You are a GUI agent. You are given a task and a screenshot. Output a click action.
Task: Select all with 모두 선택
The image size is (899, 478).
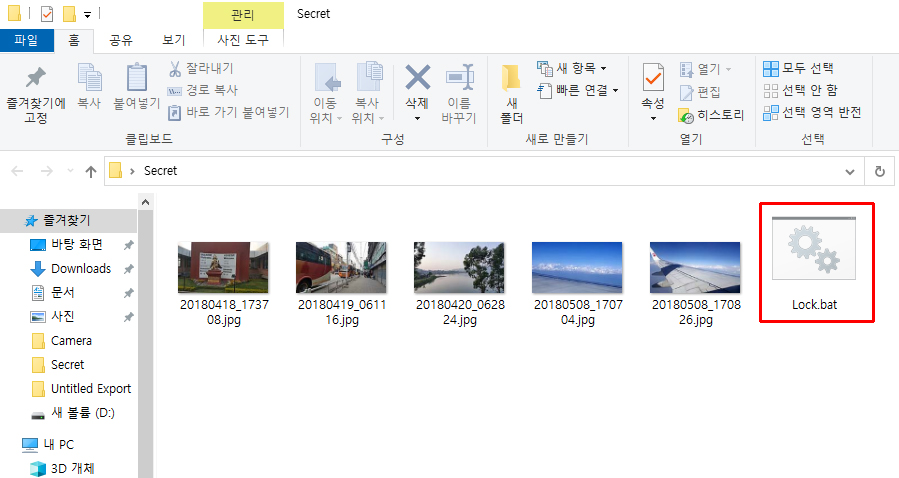(x=798, y=68)
